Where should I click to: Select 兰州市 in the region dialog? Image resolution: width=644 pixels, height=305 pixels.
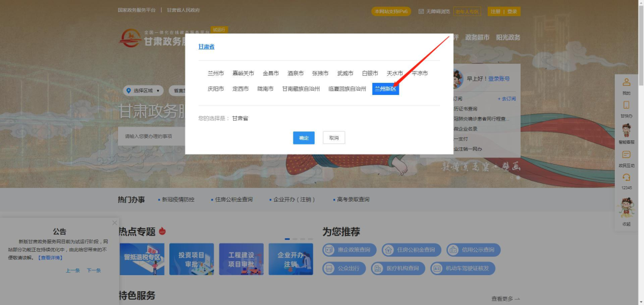click(x=216, y=73)
